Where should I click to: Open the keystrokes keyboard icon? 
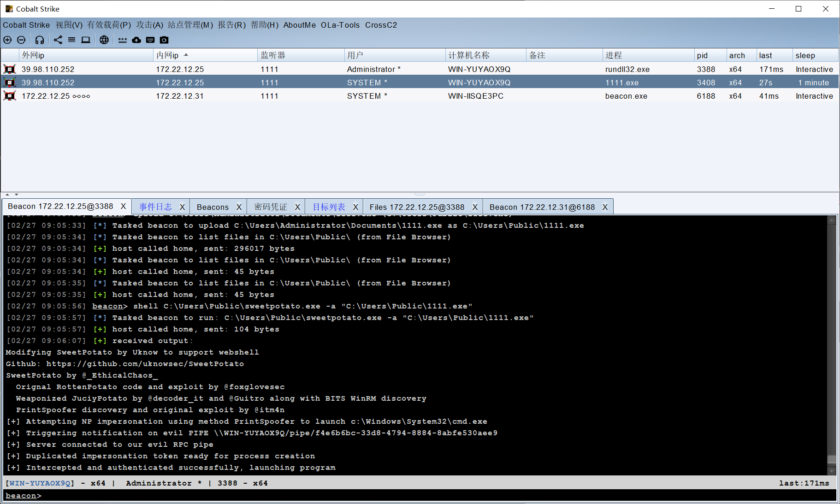click(x=150, y=40)
